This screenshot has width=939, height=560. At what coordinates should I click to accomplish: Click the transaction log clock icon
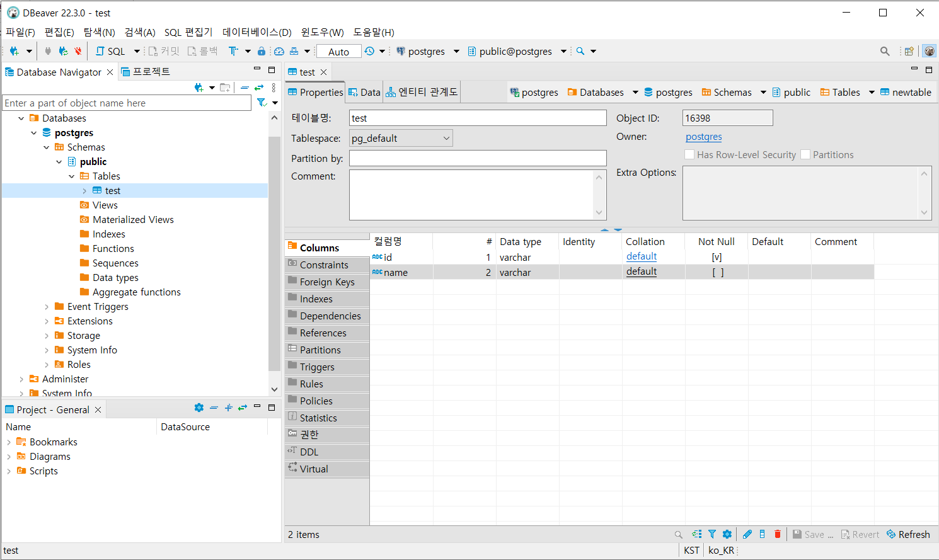[x=369, y=51]
